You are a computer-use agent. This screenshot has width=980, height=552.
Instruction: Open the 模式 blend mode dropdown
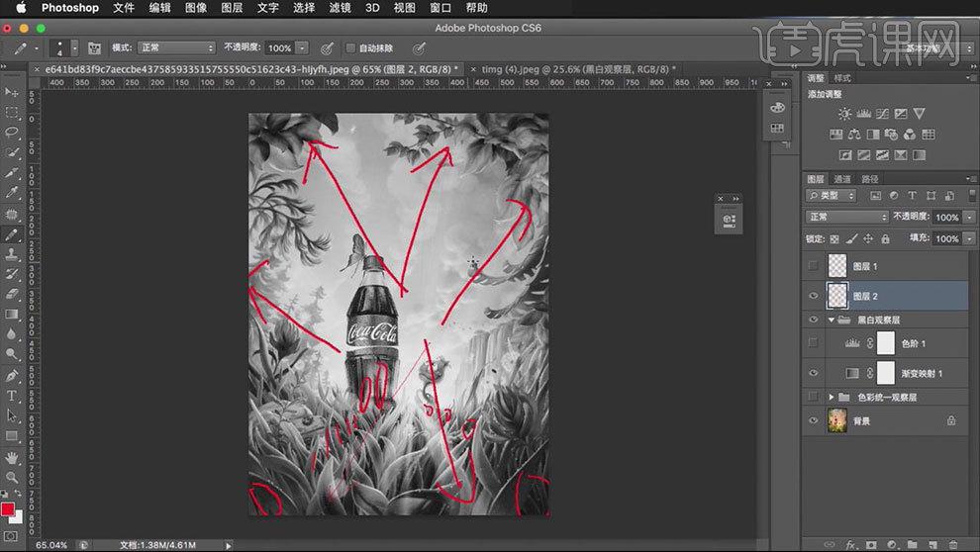pyautogui.click(x=177, y=47)
